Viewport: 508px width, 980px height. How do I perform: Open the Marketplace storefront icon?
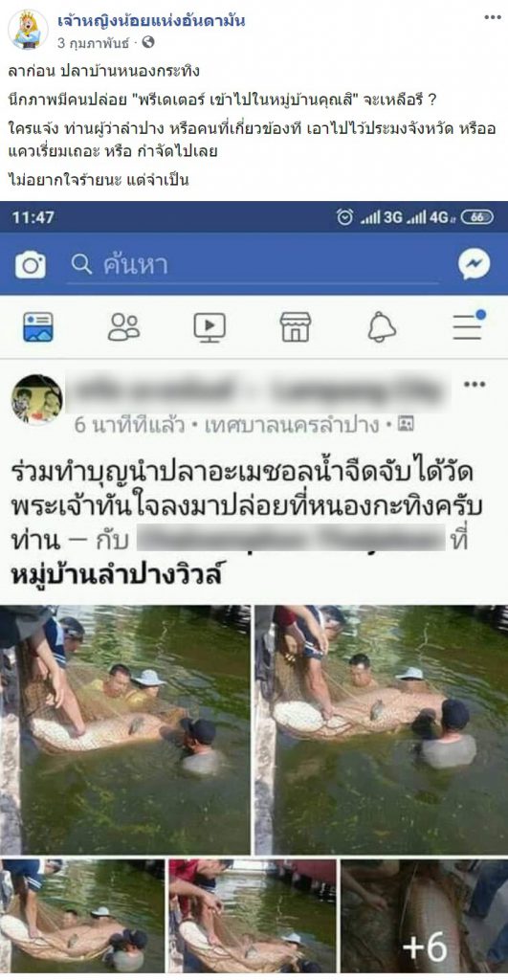click(x=296, y=327)
